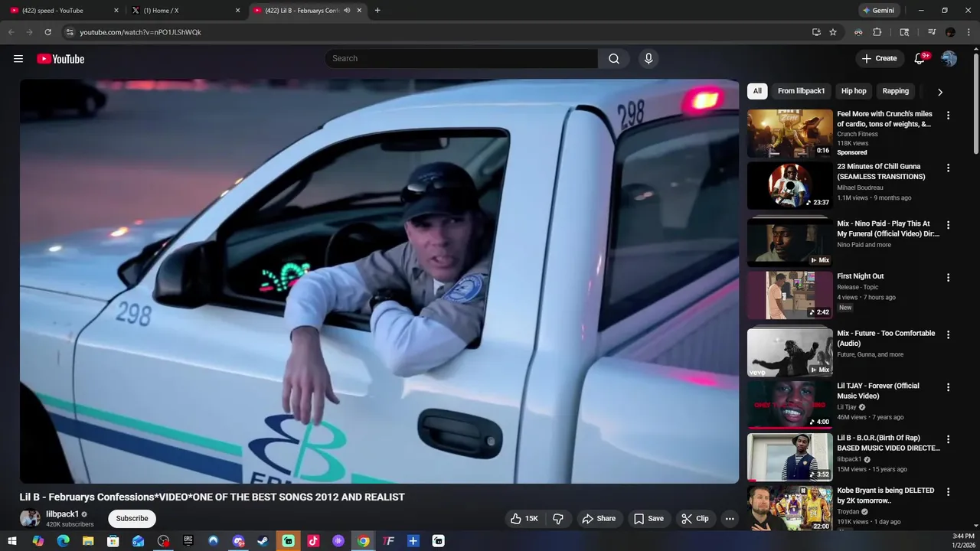Mute the Lil B tab audio icon
Viewport: 980px width, 551px height.
point(347,11)
